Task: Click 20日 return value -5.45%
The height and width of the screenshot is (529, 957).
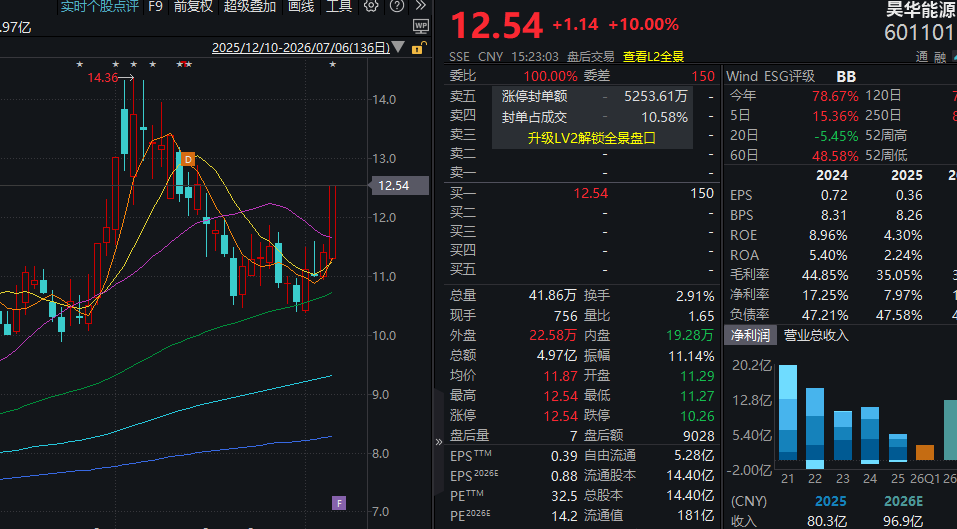Action: (x=836, y=135)
